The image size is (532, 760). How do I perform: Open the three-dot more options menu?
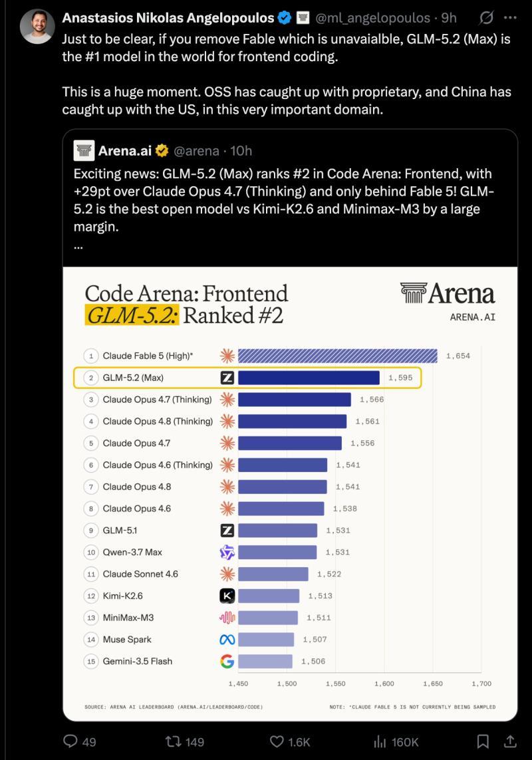[510, 18]
